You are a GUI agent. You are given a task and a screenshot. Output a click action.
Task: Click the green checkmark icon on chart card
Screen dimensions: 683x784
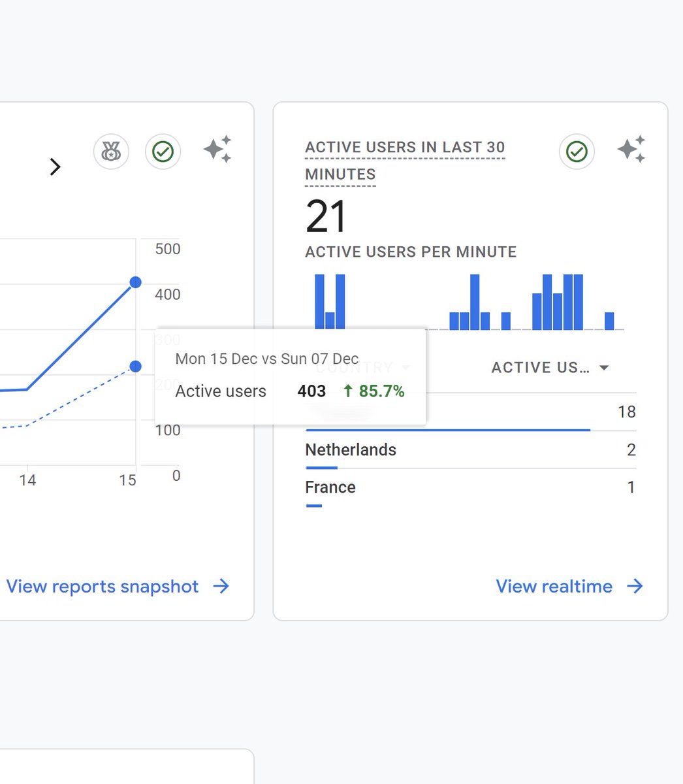coord(163,152)
